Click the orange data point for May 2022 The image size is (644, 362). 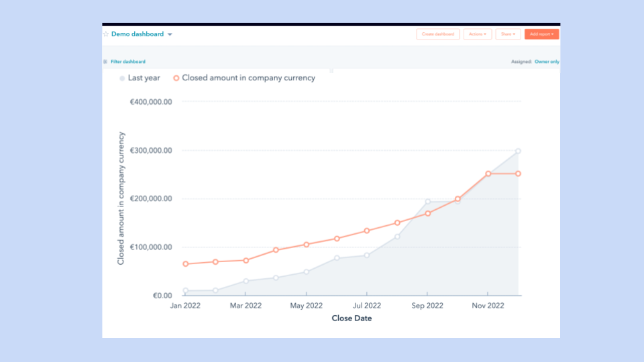click(x=307, y=245)
